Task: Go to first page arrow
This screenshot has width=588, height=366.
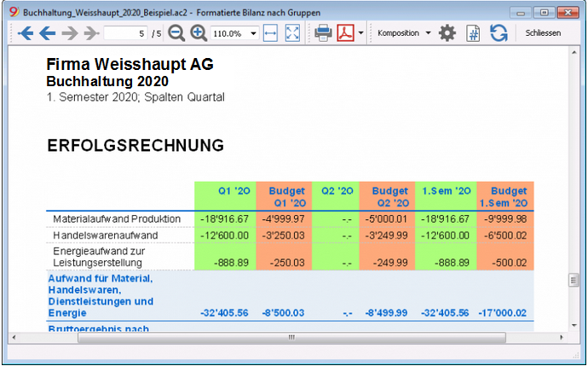Action: pos(25,33)
